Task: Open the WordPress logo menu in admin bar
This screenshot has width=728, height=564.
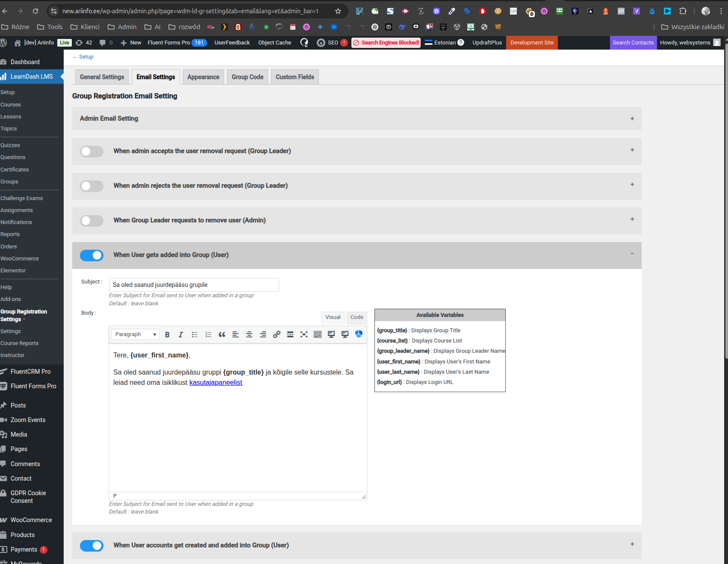Action: 3,43
